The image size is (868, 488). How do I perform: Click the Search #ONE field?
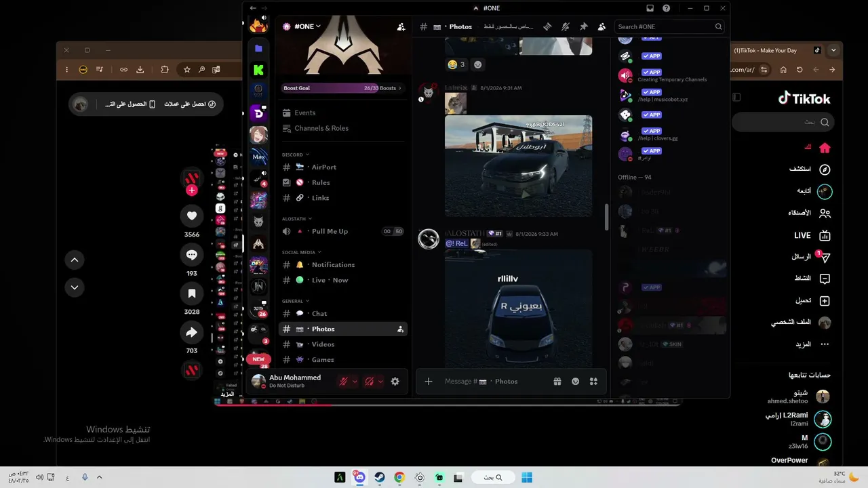(669, 26)
